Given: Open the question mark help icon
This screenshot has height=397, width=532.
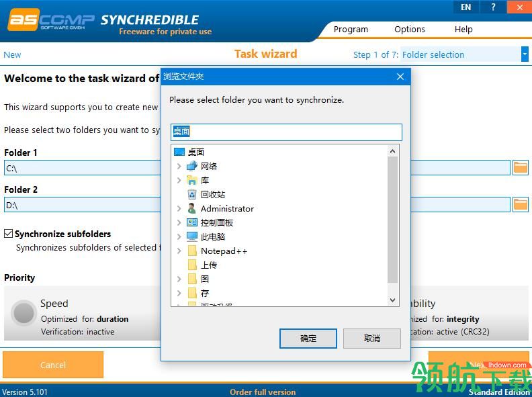Looking at the screenshot, I should (493, 7).
